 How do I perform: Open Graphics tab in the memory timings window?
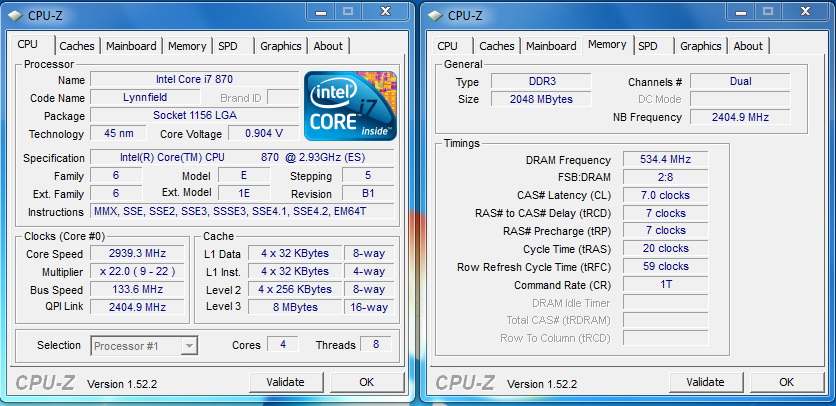tap(700, 46)
